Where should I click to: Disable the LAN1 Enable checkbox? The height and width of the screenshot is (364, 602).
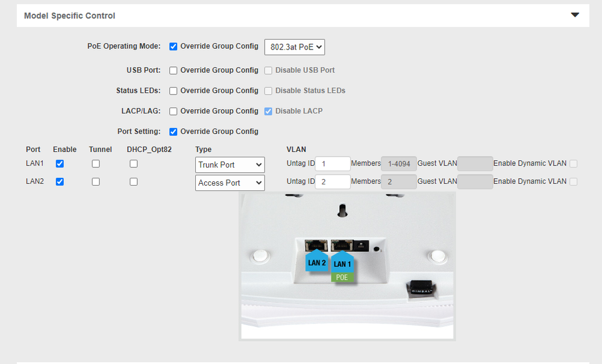tap(60, 164)
